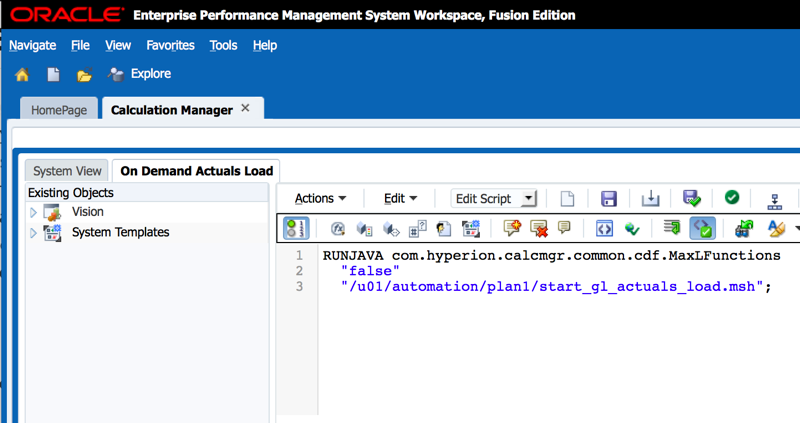
Task: Open the Help menu
Action: click(265, 45)
